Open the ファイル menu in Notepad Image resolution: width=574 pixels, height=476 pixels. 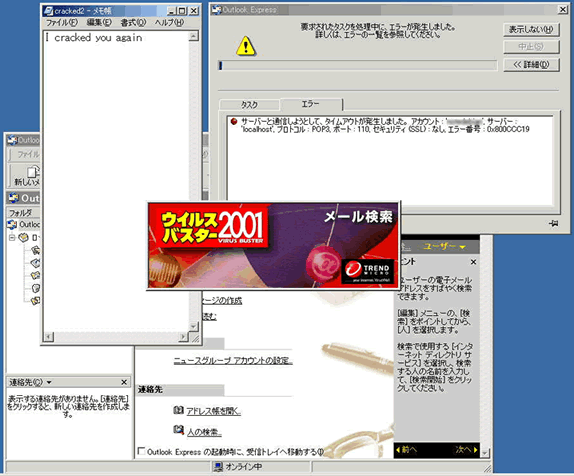[62, 23]
